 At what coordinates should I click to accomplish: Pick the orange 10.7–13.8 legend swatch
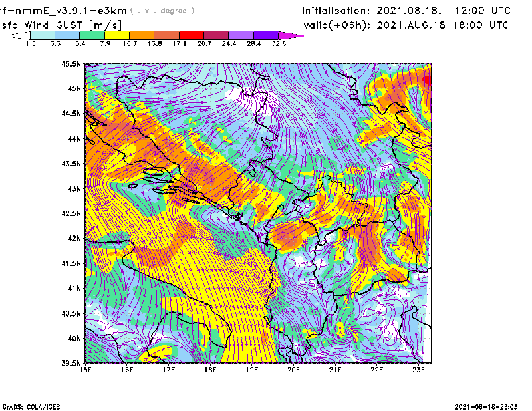coord(142,35)
